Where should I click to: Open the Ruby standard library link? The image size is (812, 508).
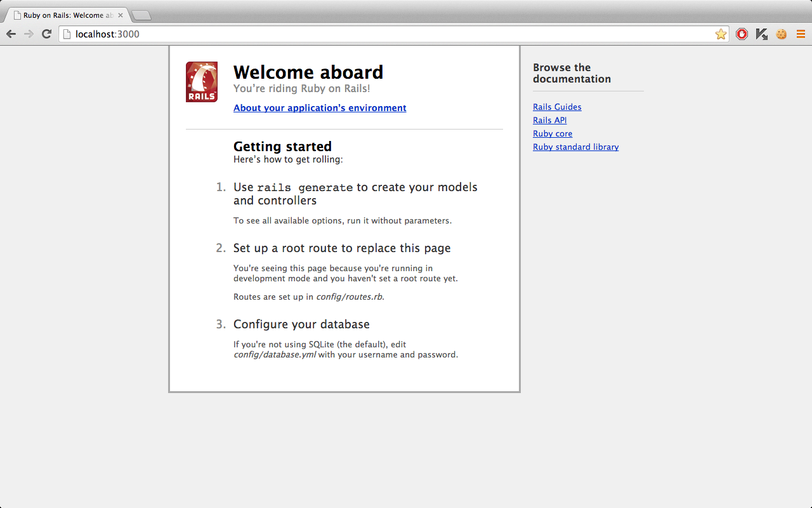click(576, 147)
